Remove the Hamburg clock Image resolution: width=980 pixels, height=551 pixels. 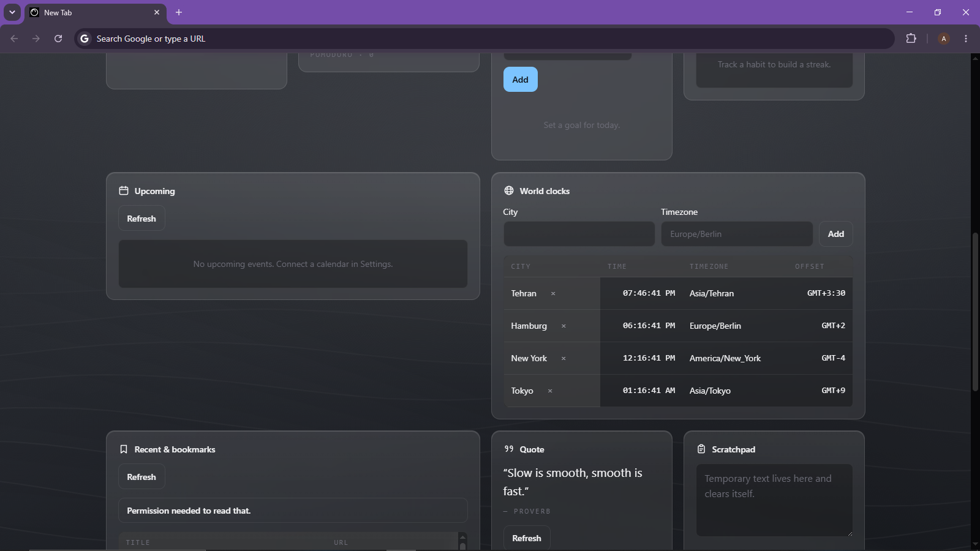(x=563, y=326)
